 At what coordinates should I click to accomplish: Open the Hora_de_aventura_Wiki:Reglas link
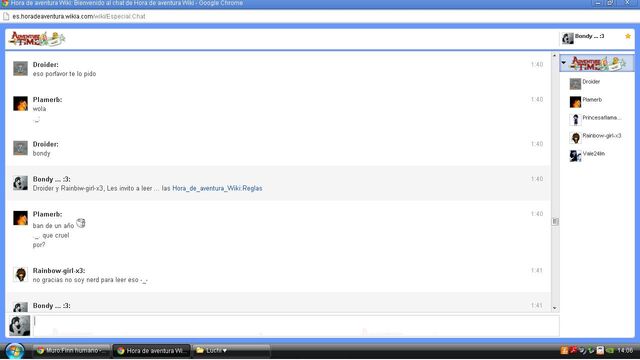coord(217,188)
